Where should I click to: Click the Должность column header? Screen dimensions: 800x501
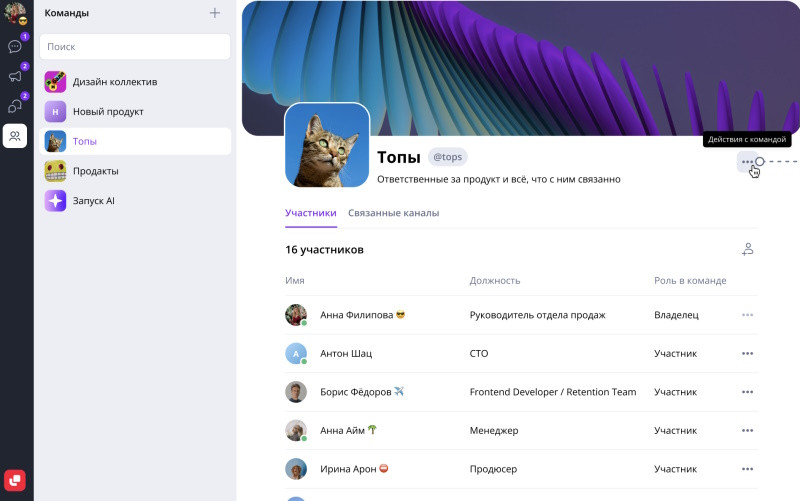point(495,281)
